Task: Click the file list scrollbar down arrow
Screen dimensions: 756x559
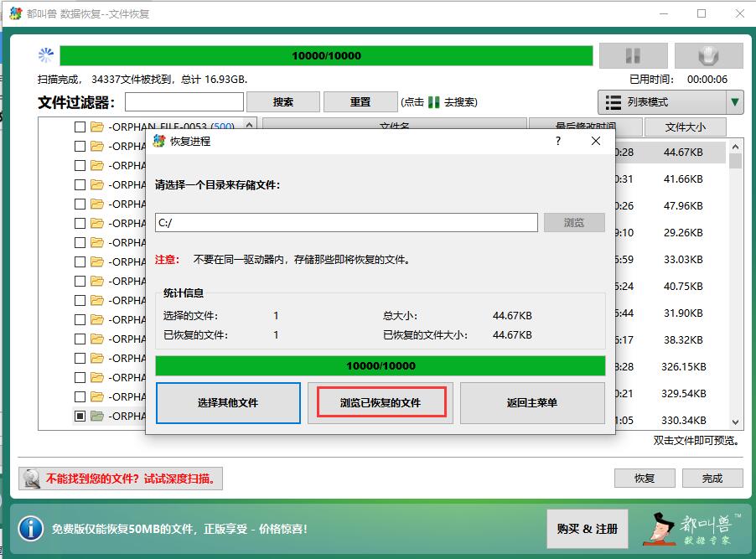Action: [x=735, y=422]
